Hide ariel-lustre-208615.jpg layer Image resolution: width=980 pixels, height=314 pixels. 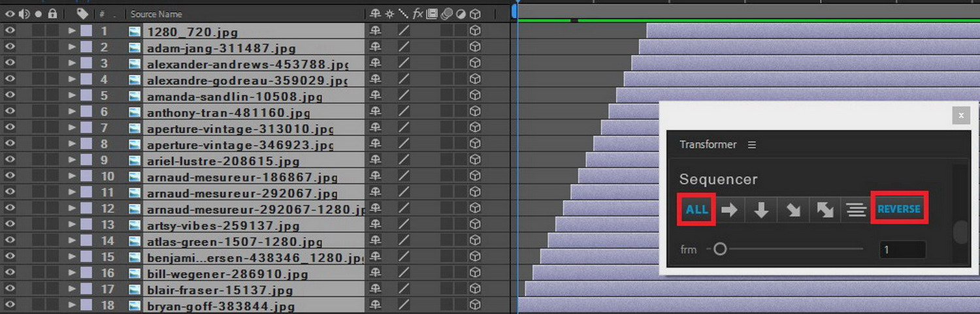click(x=9, y=160)
